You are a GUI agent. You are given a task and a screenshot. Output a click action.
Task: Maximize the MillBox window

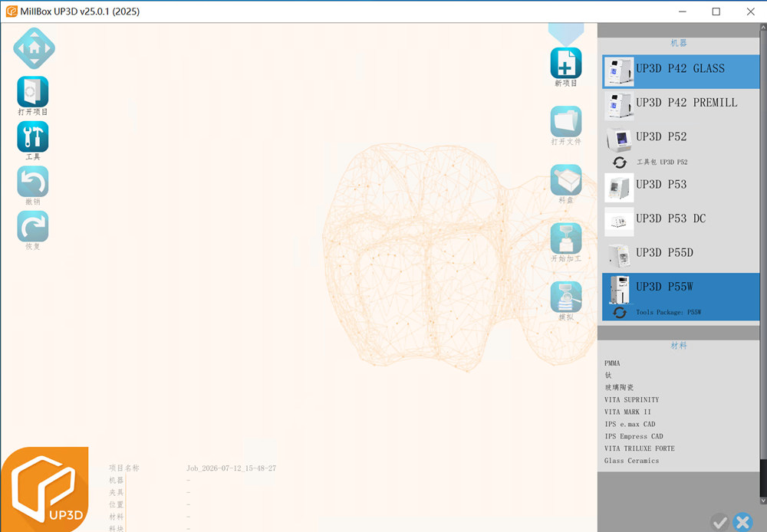point(716,11)
